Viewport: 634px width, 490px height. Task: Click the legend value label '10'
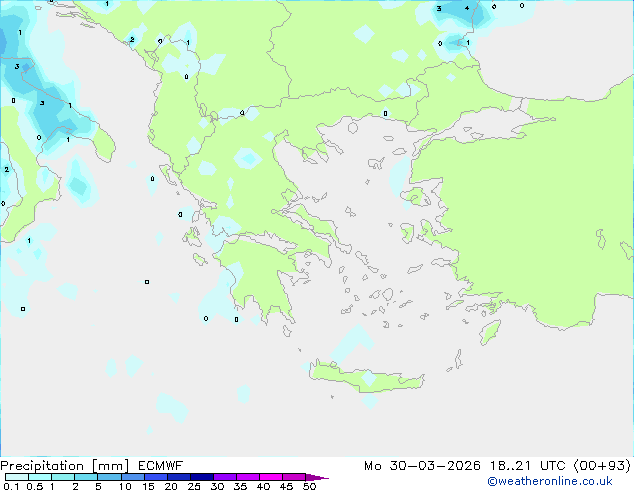point(125,486)
